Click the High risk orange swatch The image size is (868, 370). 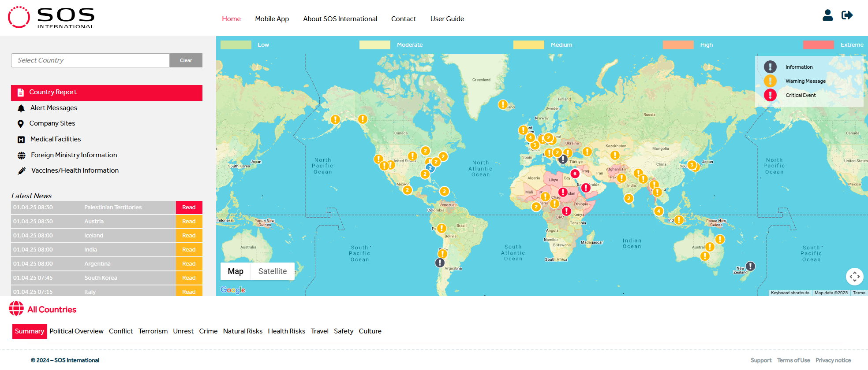(678, 45)
